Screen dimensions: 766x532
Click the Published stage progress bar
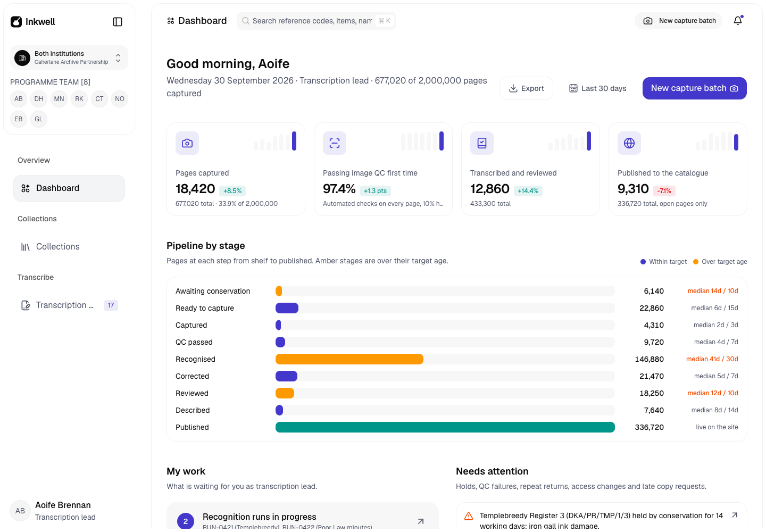[x=445, y=427]
